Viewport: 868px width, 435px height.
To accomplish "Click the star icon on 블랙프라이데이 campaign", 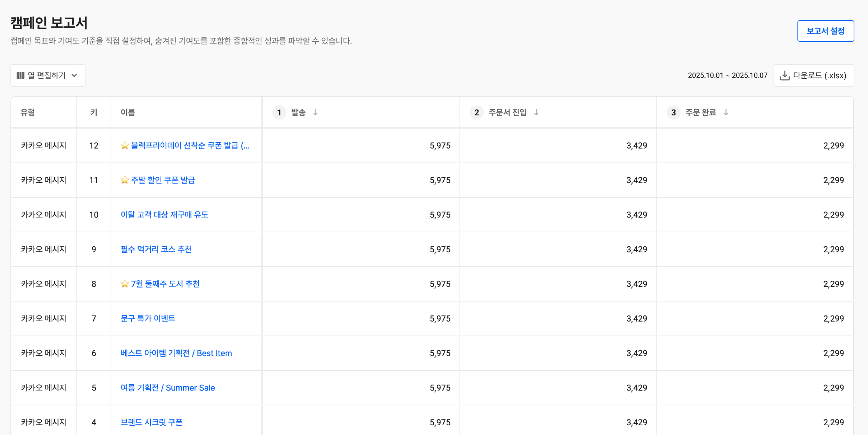I will click(125, 145).
